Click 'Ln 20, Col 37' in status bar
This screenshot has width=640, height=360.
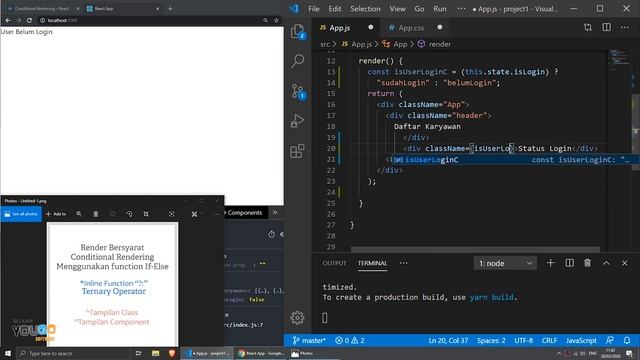pyautogui.click(x=448, y=340)
